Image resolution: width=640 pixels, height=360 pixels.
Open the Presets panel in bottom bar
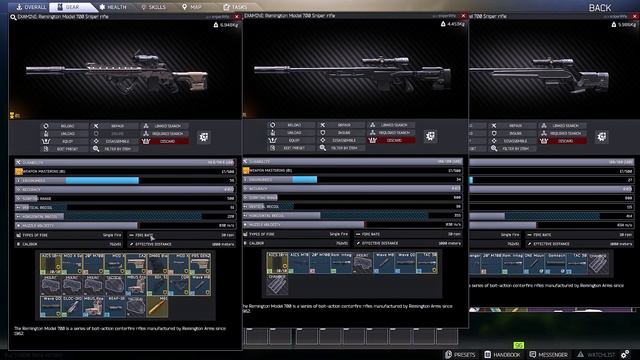(460, 354)
